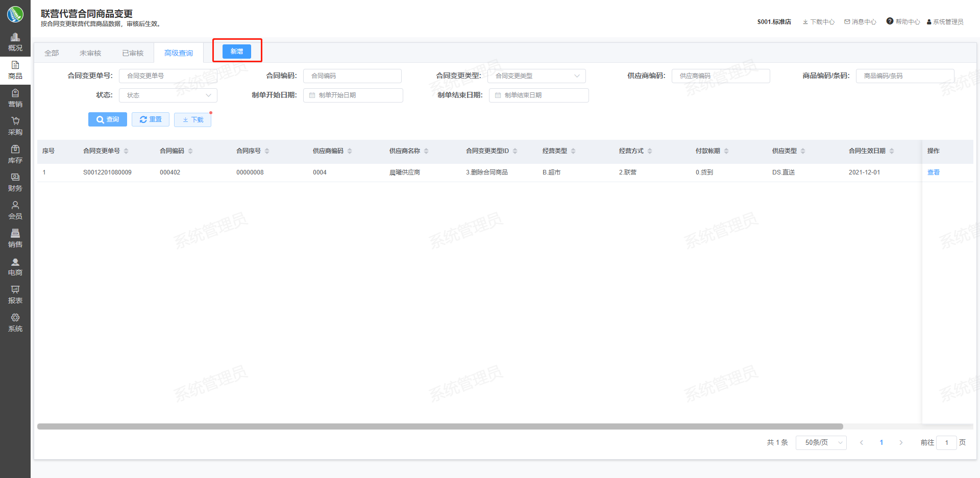Sort by 经营类型 column arrows
The image size is (980, 478).
click(x=573, y=151)
